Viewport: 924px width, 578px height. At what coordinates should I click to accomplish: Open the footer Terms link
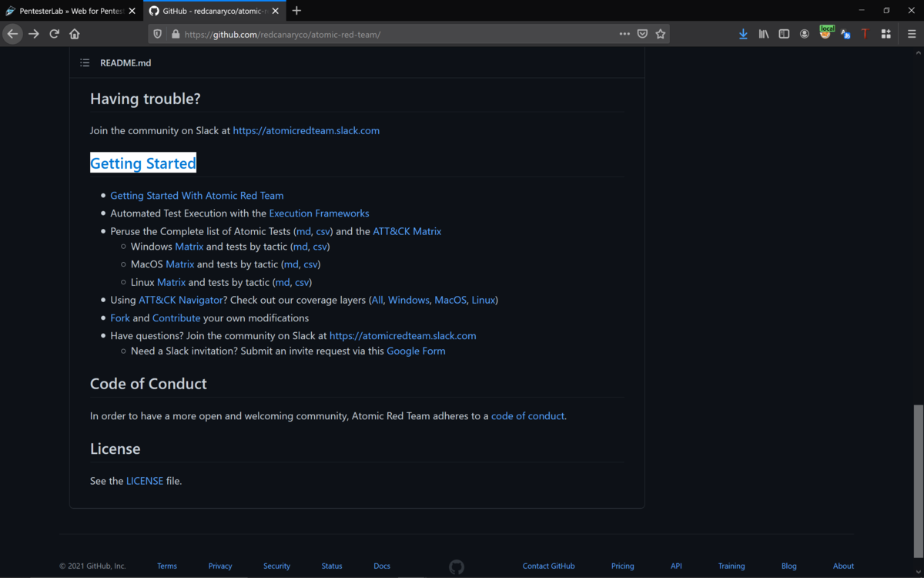167,566
